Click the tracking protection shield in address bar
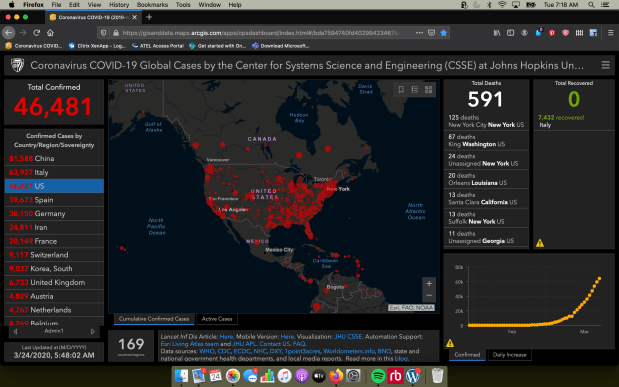Viewport: 619px width, 387px height. click(103, 33)
